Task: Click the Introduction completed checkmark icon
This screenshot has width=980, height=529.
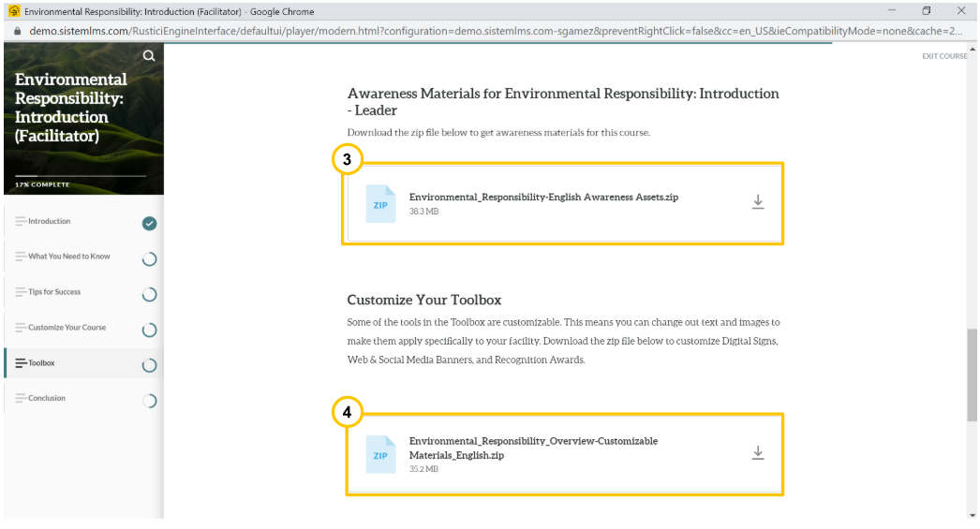Action: 149,223
